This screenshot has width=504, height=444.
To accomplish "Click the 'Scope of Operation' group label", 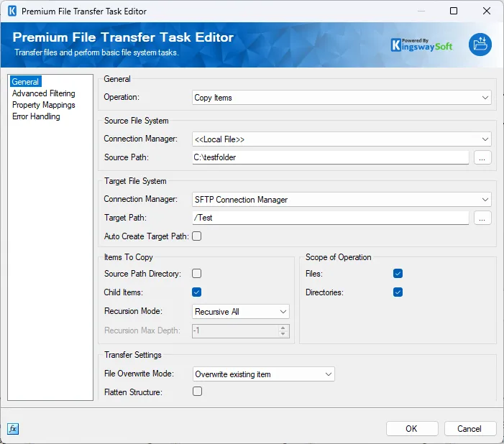I will coord(339,257).
